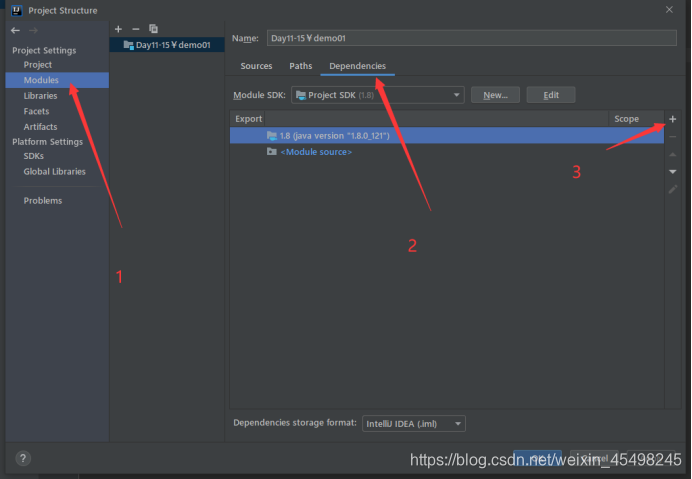Switch to the Sources tab
The width and height of the screenshot is (692, 479).
(256, 66)
